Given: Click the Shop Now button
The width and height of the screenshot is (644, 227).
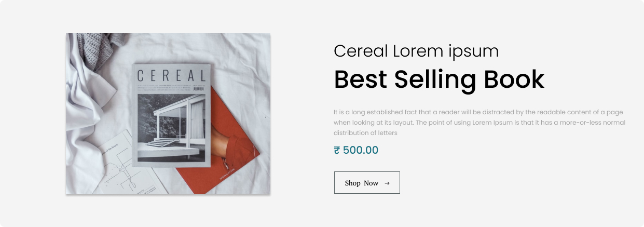Looking at the screenshot, I should (367, 183).
